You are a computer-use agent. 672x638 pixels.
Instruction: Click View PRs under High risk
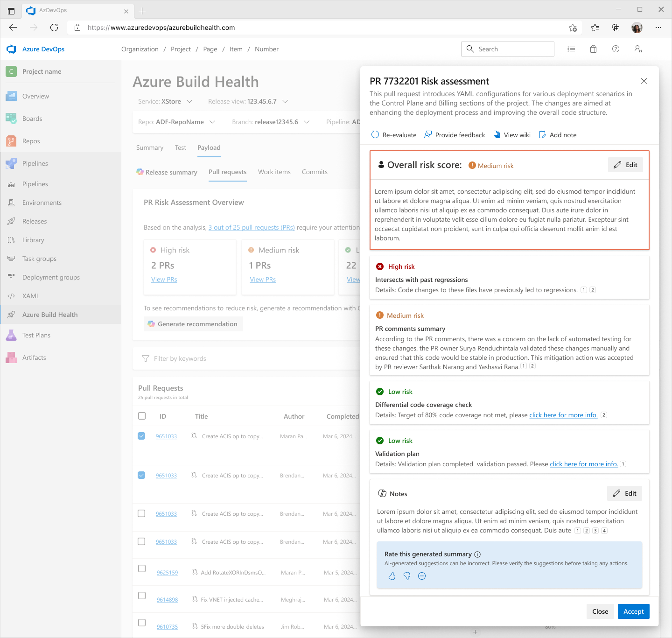tap(164, 280)
